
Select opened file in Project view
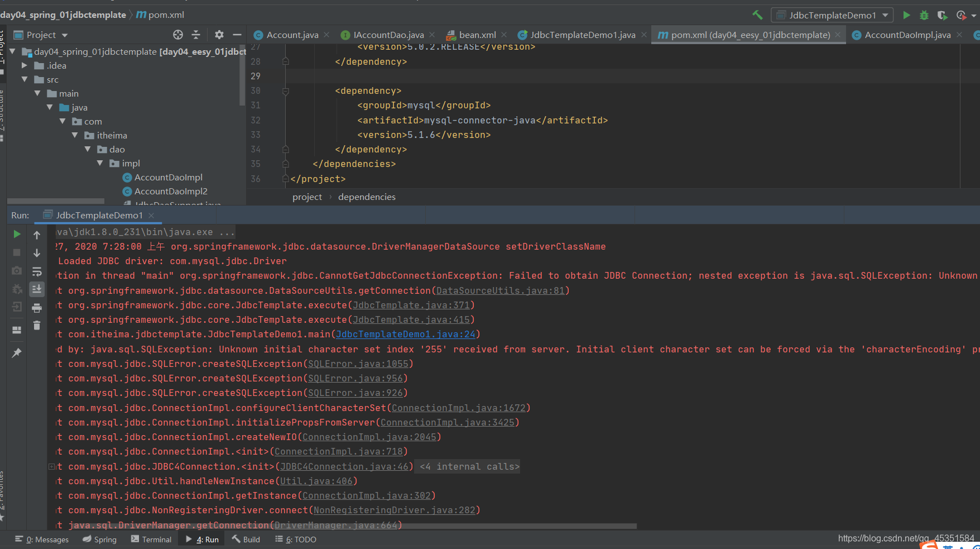[177, 35]
